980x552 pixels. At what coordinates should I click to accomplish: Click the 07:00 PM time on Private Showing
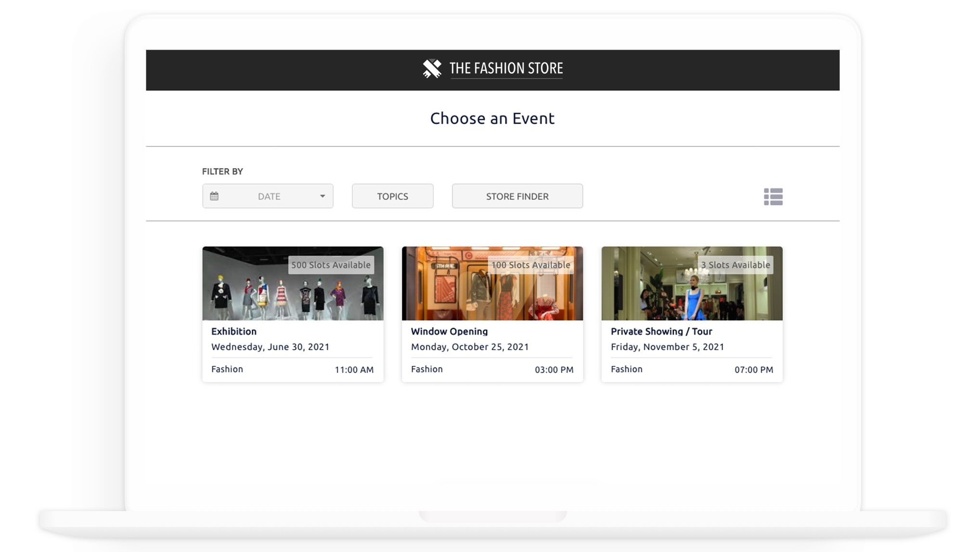754,370
